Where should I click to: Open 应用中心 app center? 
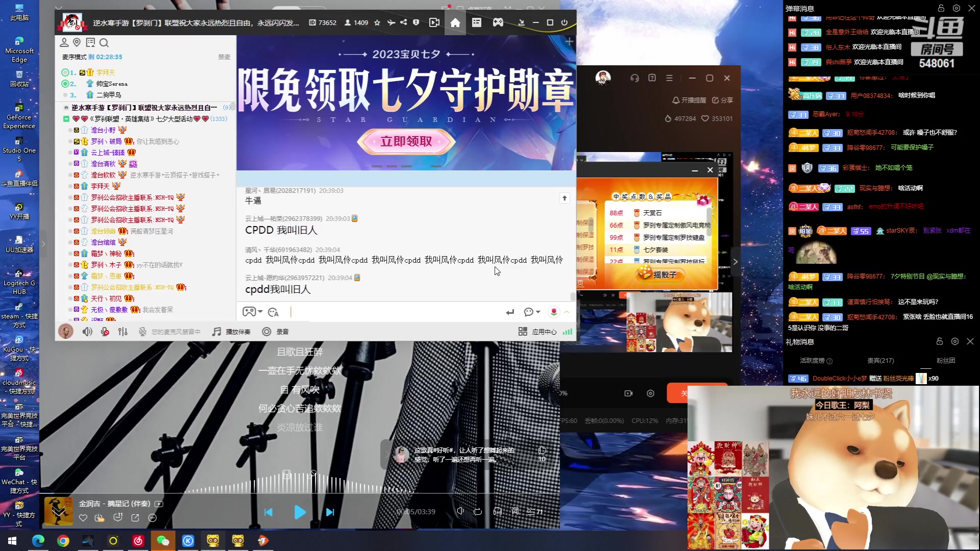click(538, 332)
